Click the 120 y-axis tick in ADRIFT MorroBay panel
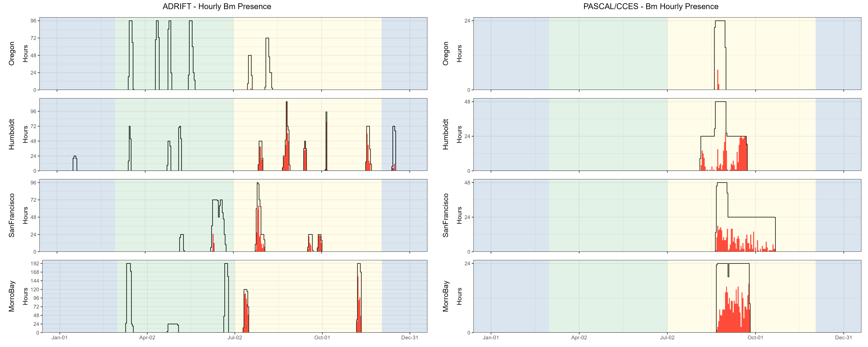Viewport: 868px width, 347px height. point(35,290)
